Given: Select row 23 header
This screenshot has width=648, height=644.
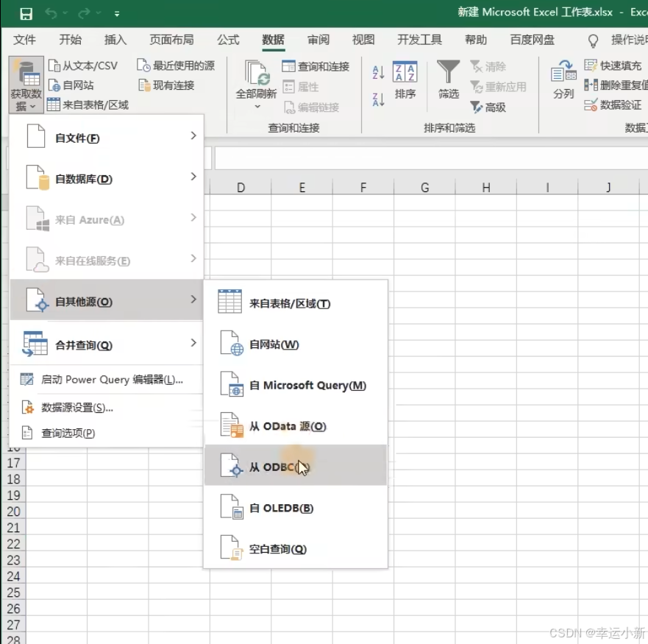Looking at the screenshot, I should 13,560.
